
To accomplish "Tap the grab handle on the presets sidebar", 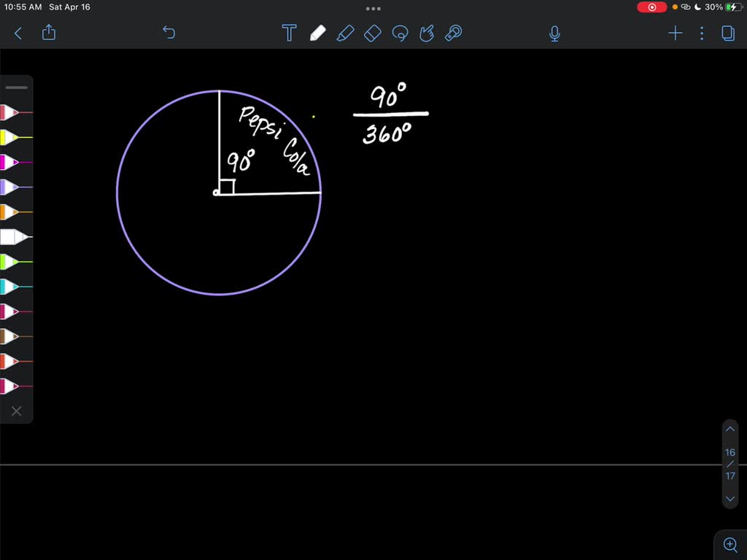I will click(x=17, y=87).
